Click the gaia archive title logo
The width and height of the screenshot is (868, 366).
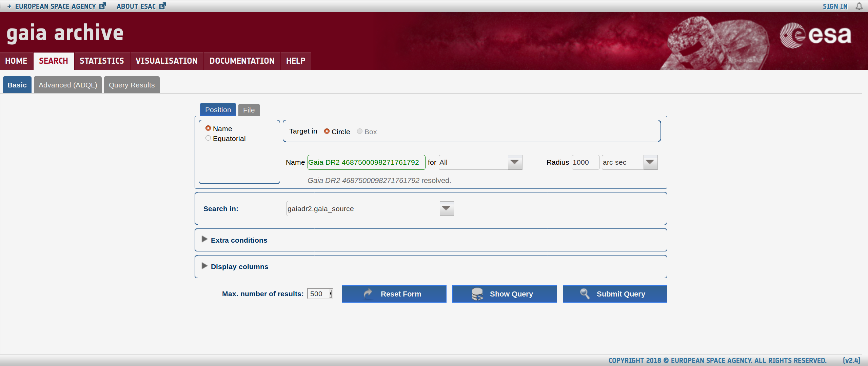[x=65, y=33]
